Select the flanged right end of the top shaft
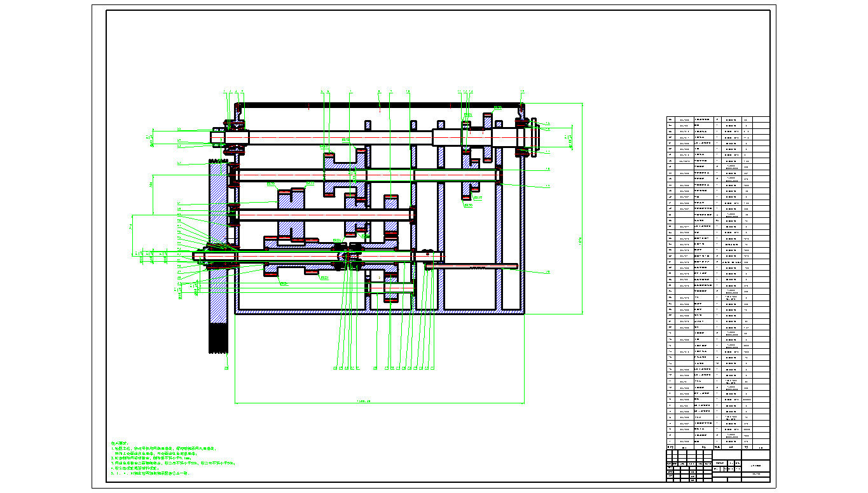The height and width of the screenshot is (493, 868). pyautogui.click(x=533, y=135)
